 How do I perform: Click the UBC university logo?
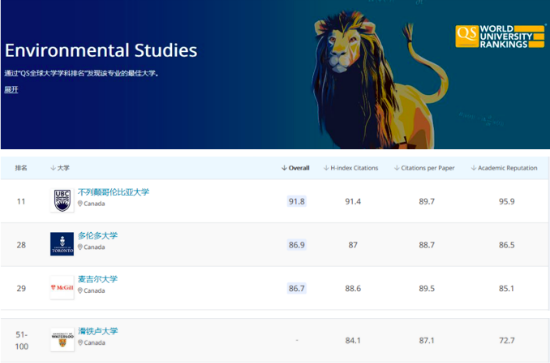(x=62, y=201)
